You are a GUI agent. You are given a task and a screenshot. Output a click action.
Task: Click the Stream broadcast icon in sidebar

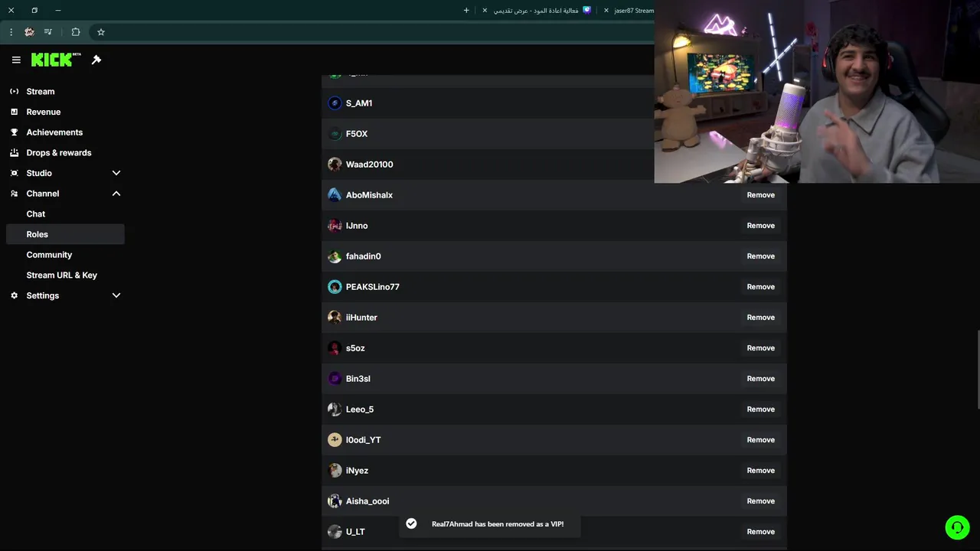[x=14, y=91]
